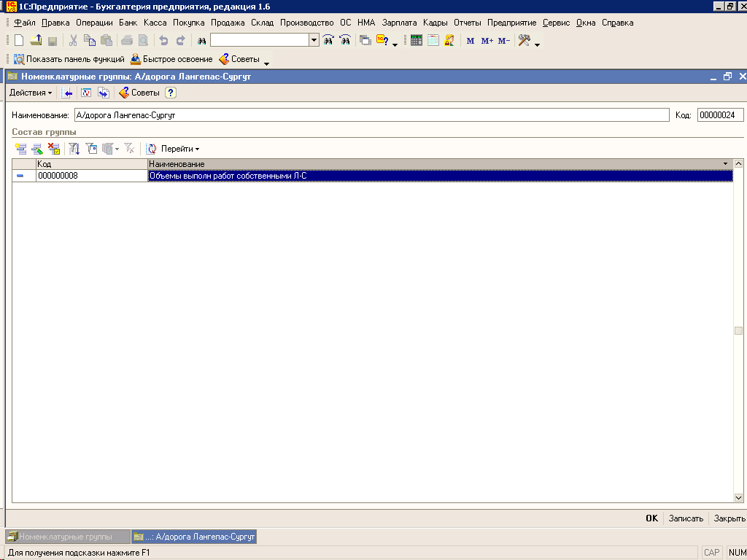
Task: Click the M+ memory add button
Action: [x=487, y=41]
